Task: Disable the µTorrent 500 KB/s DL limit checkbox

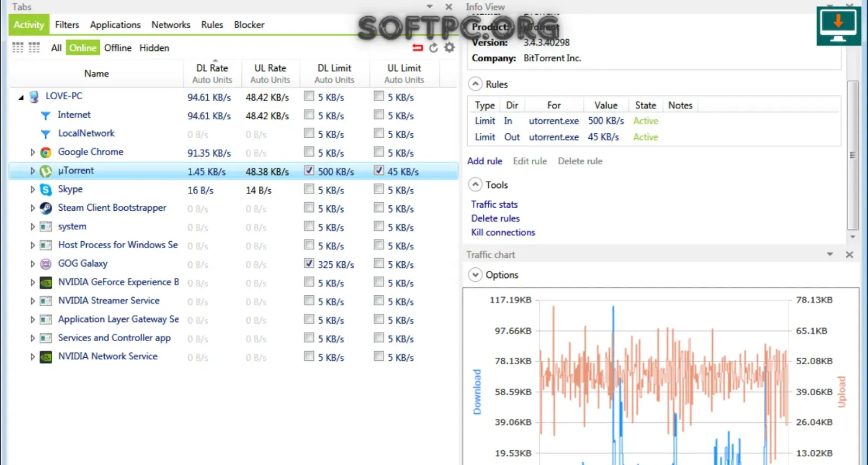Action: click(x=309, y=171)
